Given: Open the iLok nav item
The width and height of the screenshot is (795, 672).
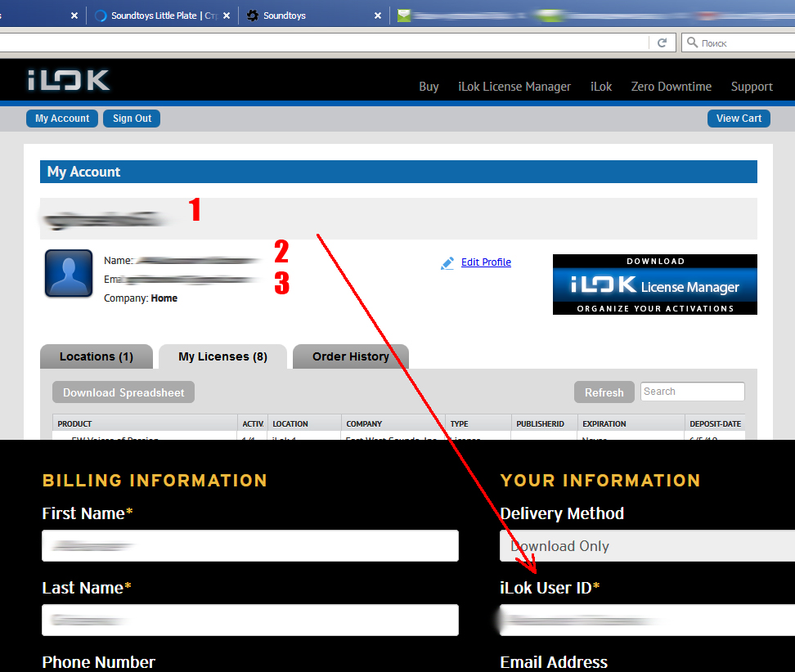Looking at the screenshot, I should point(601,87).
